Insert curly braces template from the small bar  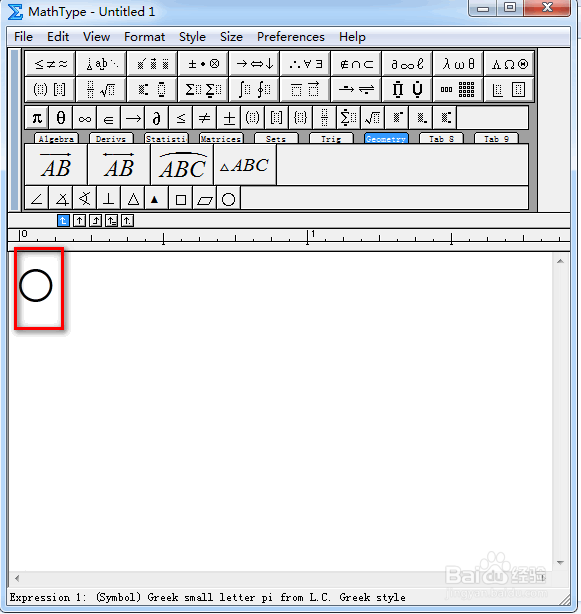[x=300, y=117]
